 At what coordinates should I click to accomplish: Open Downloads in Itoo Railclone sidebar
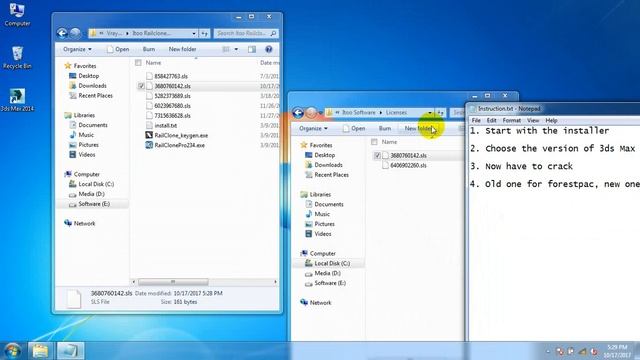tap(88, 86)
